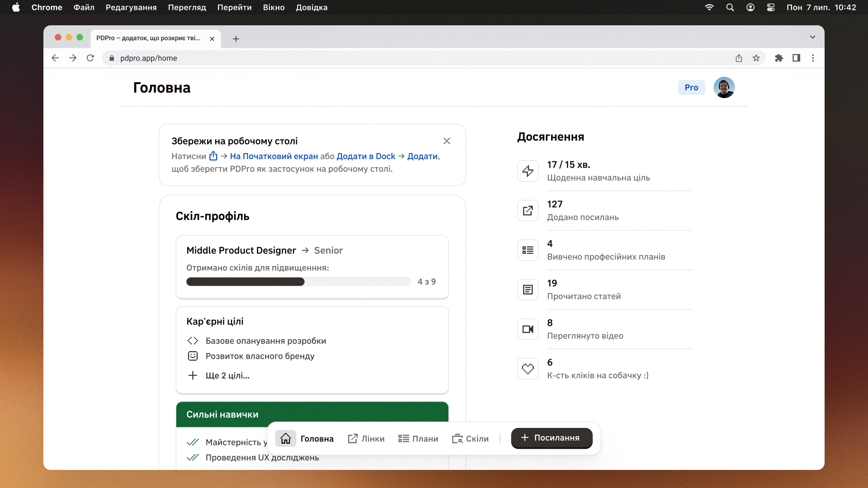Switch to the Лінки tab
The width and height of the screenshot is (868, 488).
point(366,438)
